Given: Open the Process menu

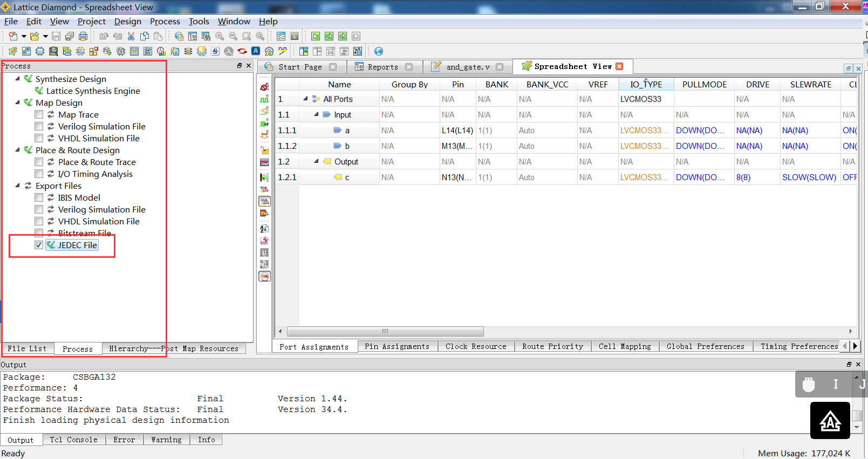Looking at the screenshot, I should pyautogui.click(x=165, y=22).
